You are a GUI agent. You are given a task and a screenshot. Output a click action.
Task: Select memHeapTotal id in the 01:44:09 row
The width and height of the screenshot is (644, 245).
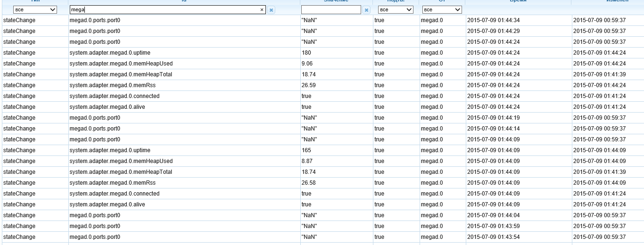click(x=121, y=172)
